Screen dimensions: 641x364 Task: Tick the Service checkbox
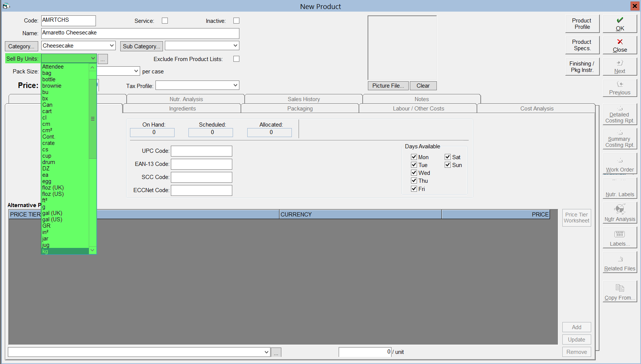point(165,21)
